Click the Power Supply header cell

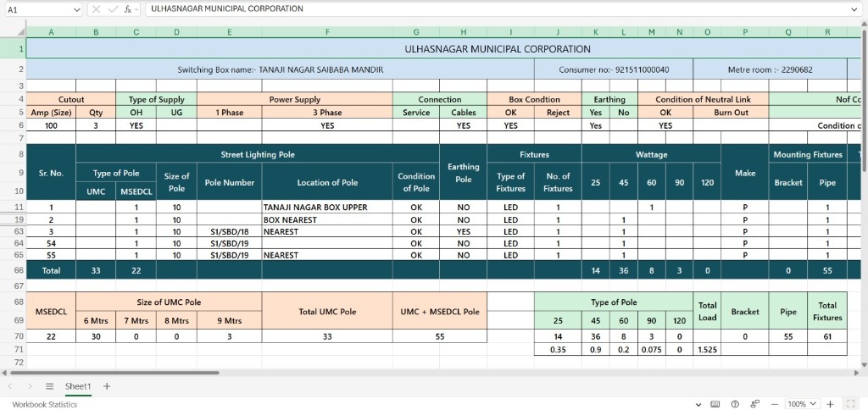coord(294,100)
